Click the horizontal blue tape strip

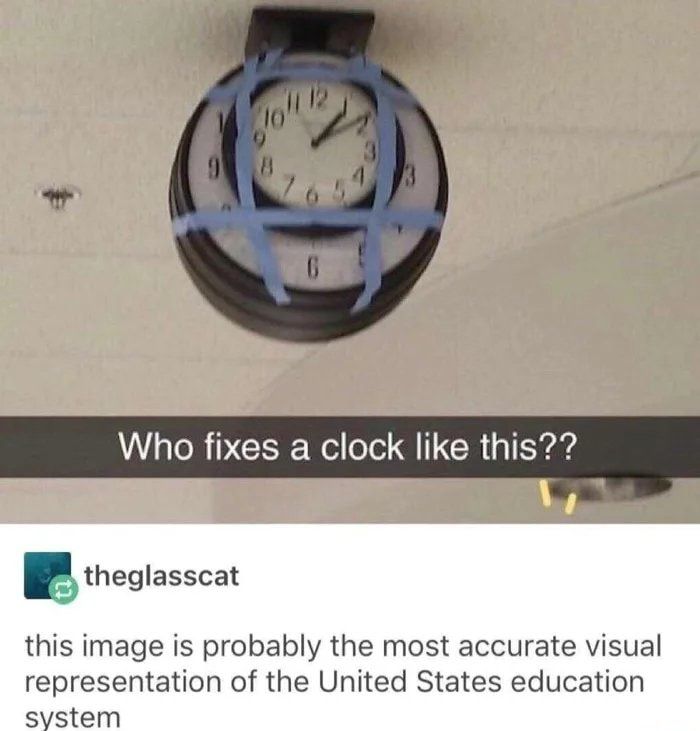308,221
